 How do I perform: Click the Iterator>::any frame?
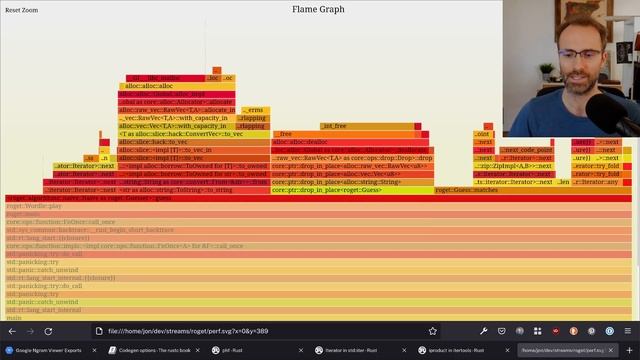597,182
